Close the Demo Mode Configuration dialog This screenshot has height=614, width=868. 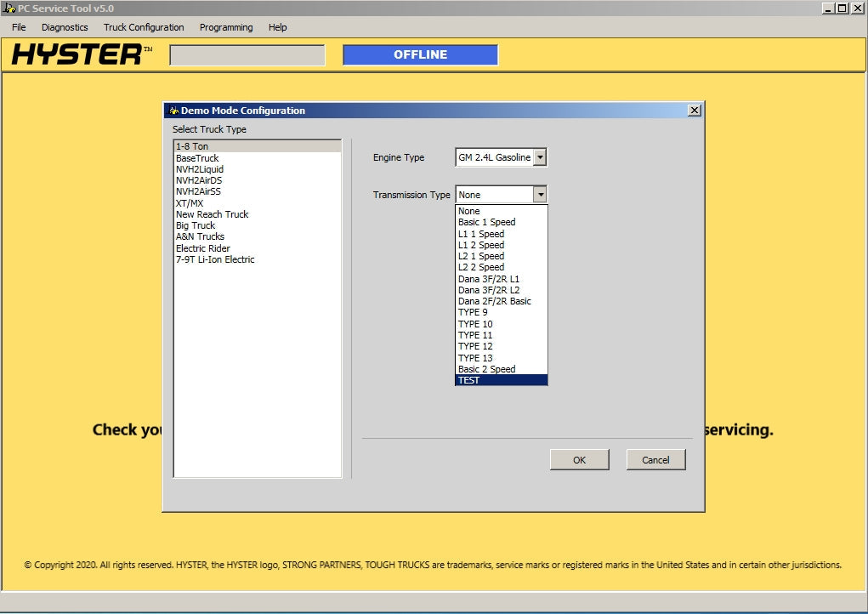(694, 111)
